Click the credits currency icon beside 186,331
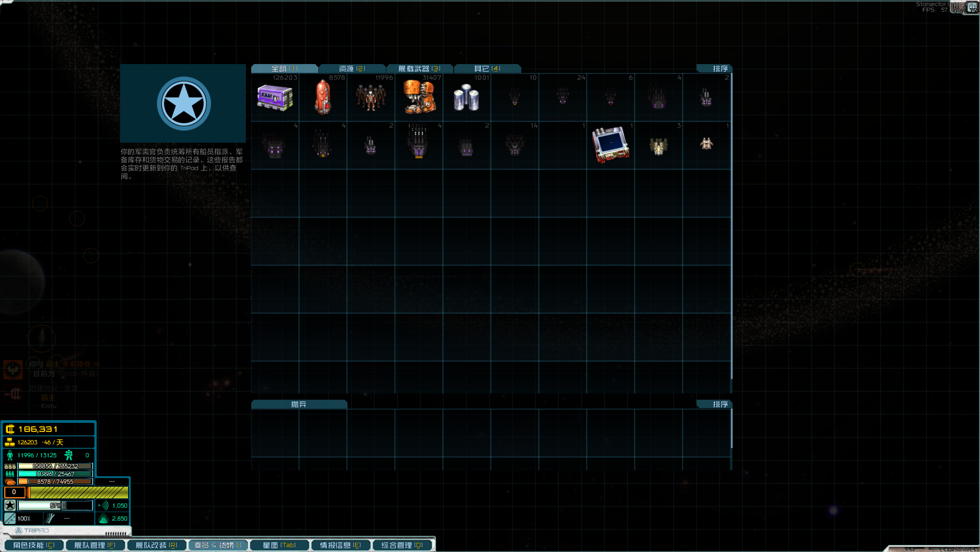This screenshot has width=980, height=552. (x=10, y=429)
